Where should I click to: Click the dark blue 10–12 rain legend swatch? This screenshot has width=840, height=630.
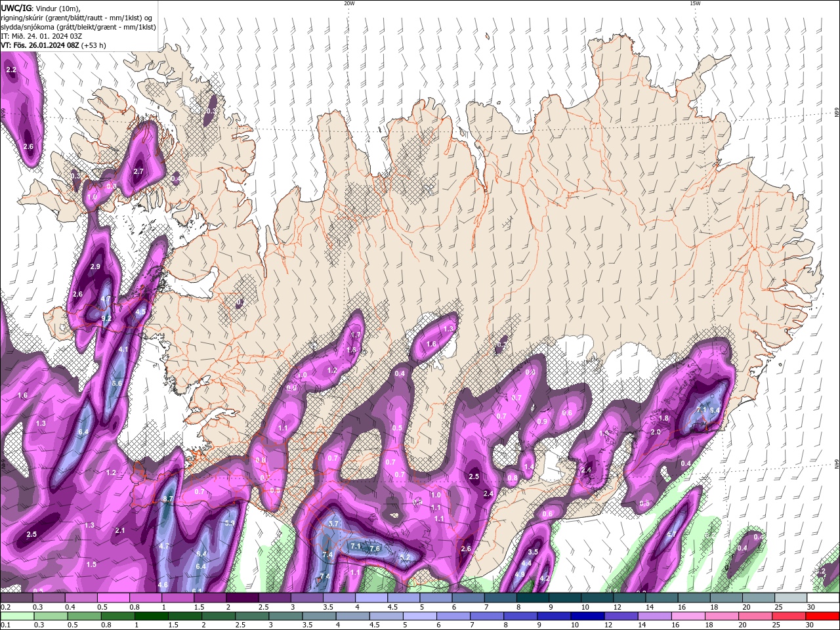[x=587, y=616]
